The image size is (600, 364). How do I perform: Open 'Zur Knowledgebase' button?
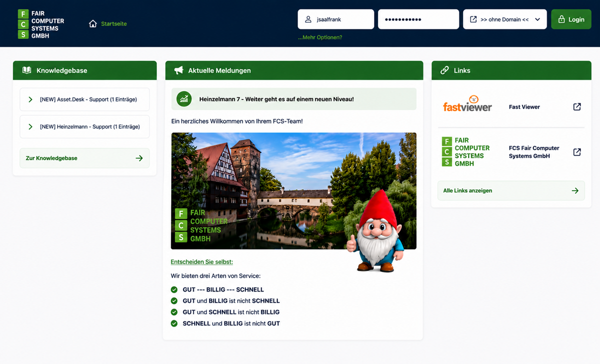coord(84,158)
